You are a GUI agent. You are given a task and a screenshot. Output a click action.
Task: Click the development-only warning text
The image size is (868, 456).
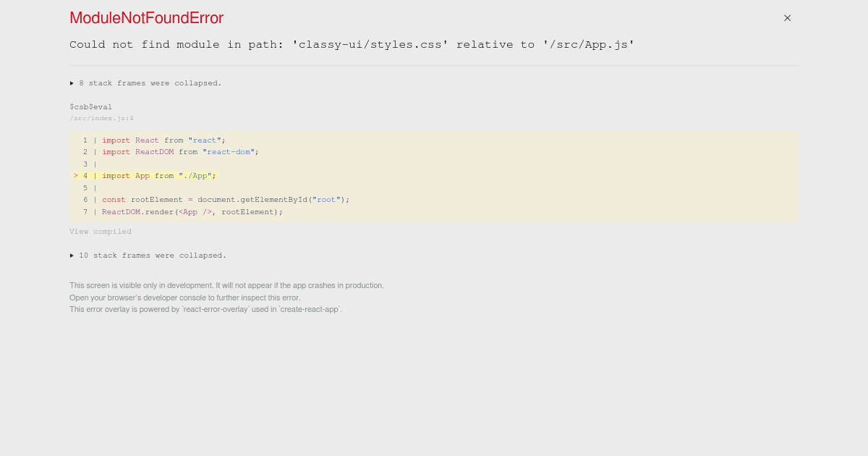click(x=226, y=285)
